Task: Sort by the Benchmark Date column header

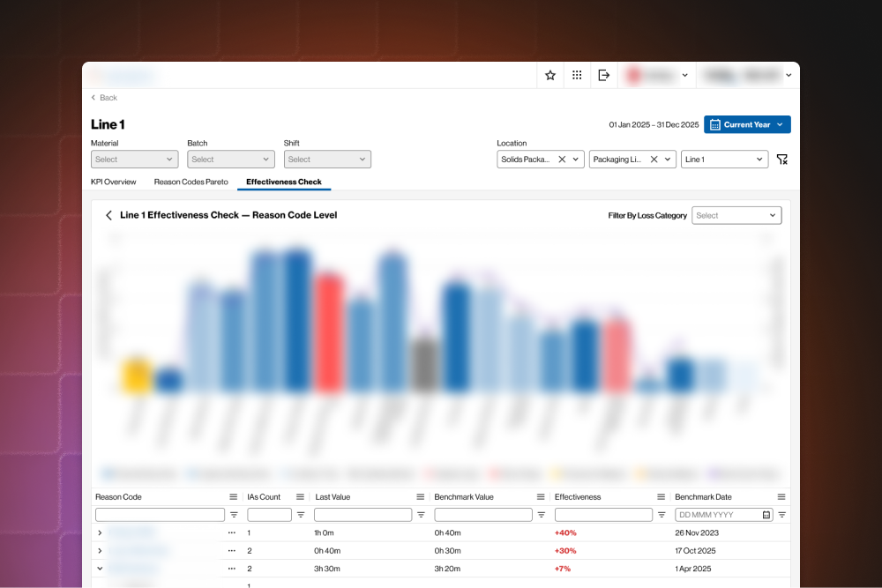Action: pos(703,497)
